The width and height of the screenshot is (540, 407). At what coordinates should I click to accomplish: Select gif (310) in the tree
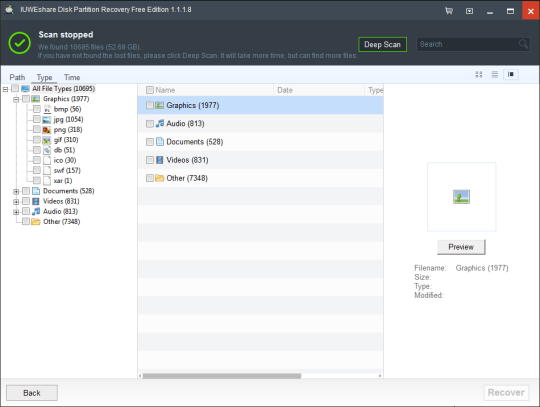pyautogui.click(x=66, y=140)
